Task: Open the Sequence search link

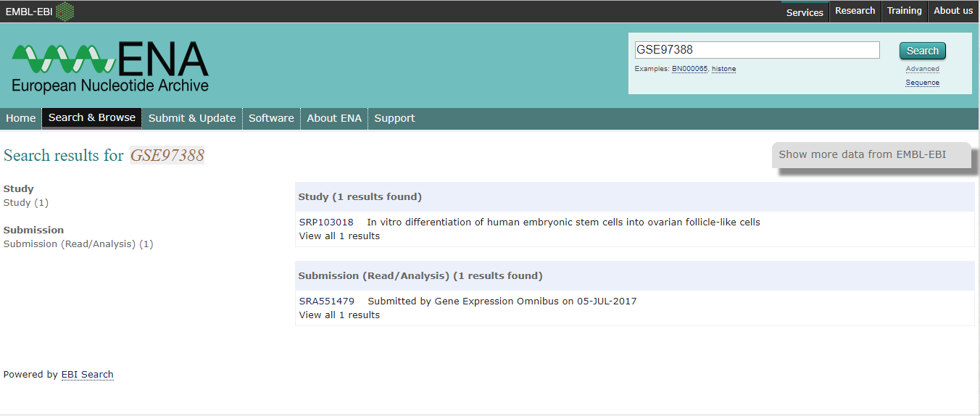Action: 922,83
